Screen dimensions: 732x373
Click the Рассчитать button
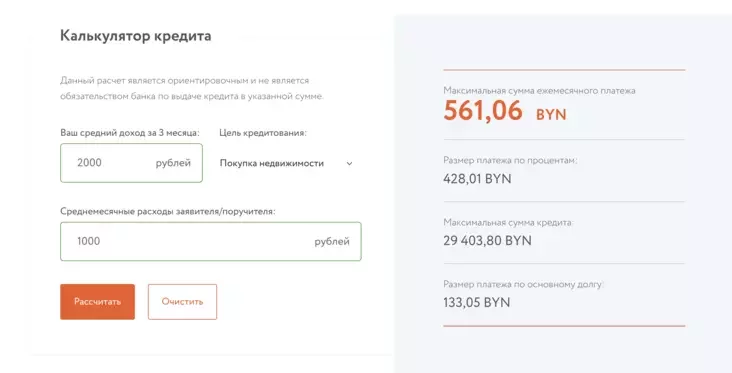click(97, 302)
